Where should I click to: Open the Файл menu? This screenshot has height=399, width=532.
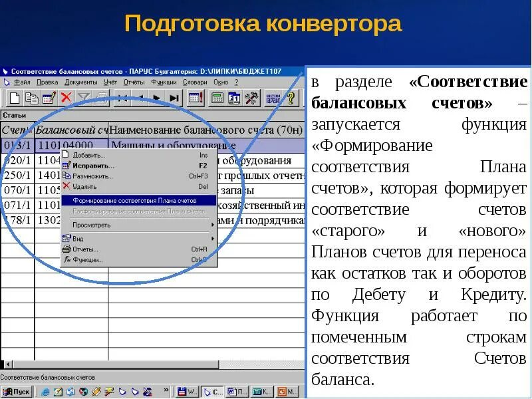click(22, 82)
